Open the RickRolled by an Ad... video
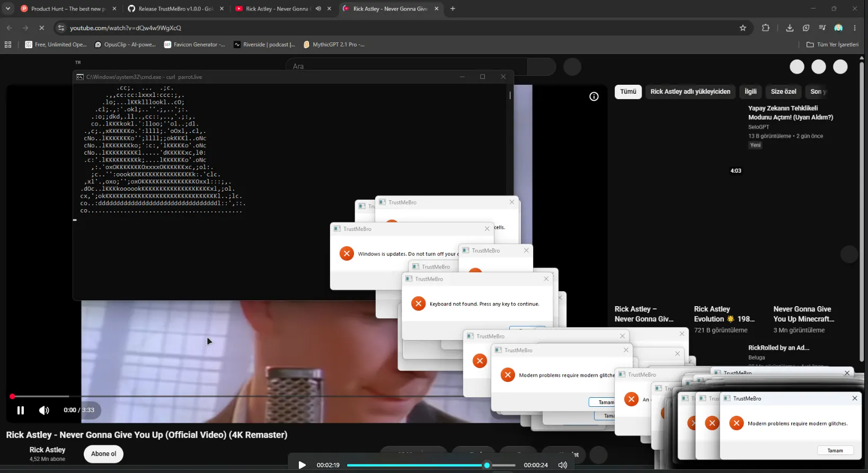The width and height of the screenshot is (868, 473). click(778, 348)
